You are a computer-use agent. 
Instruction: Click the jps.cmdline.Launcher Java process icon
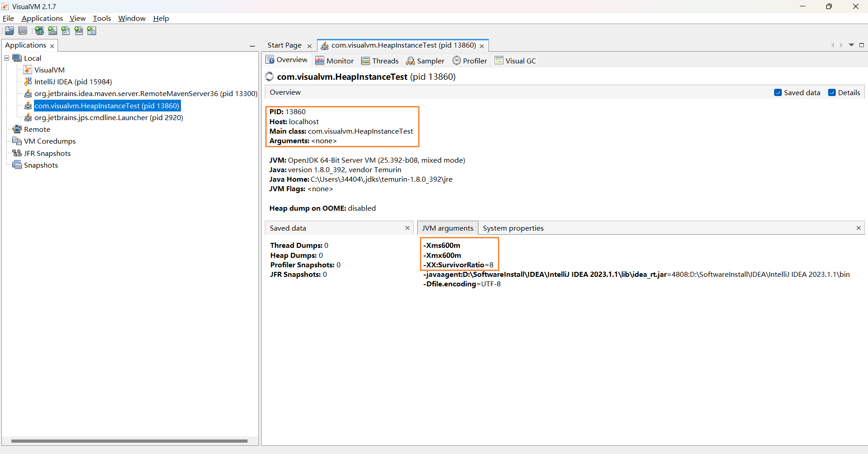coord(28,117)
